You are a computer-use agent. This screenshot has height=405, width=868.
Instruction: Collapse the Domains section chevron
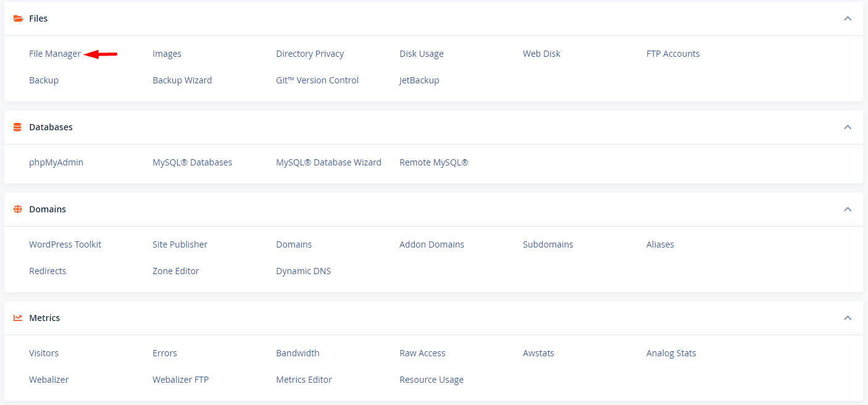[x=848, y=209]
